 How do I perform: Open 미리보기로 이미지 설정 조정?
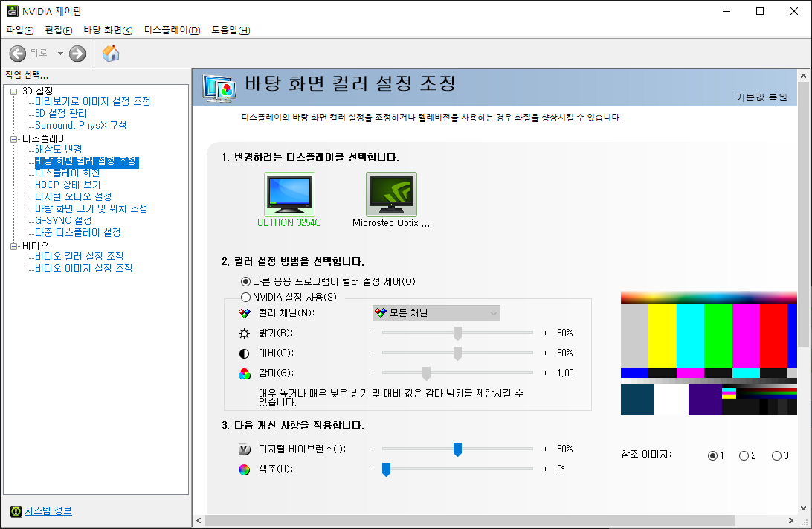(x=93, y=101)
